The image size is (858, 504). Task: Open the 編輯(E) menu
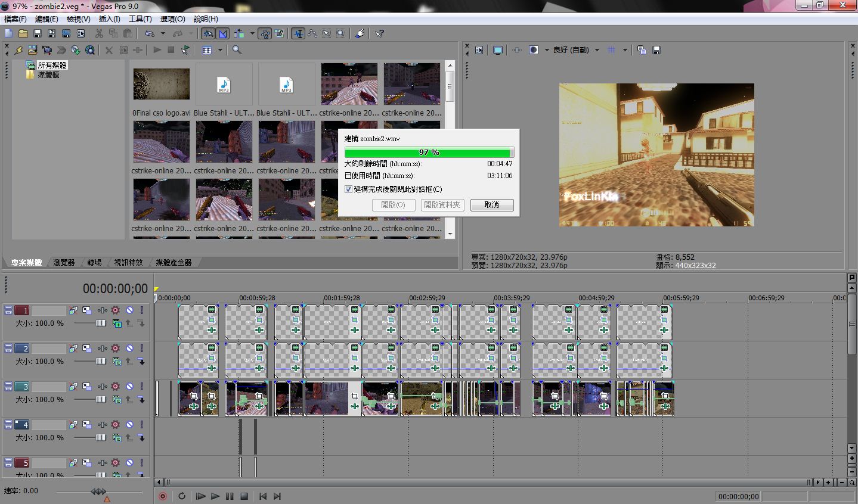click(47, 19)
